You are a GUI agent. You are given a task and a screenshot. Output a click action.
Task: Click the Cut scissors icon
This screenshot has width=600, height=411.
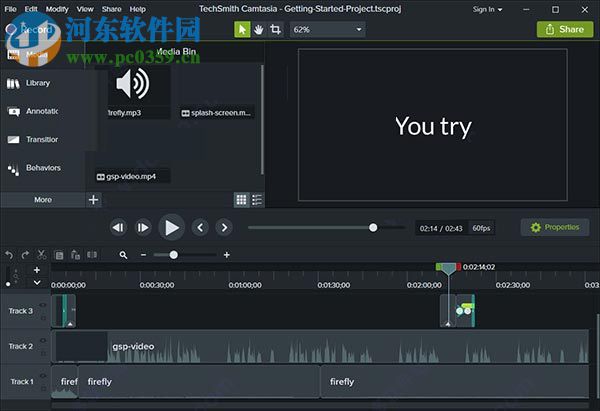[x=42, y=254]
